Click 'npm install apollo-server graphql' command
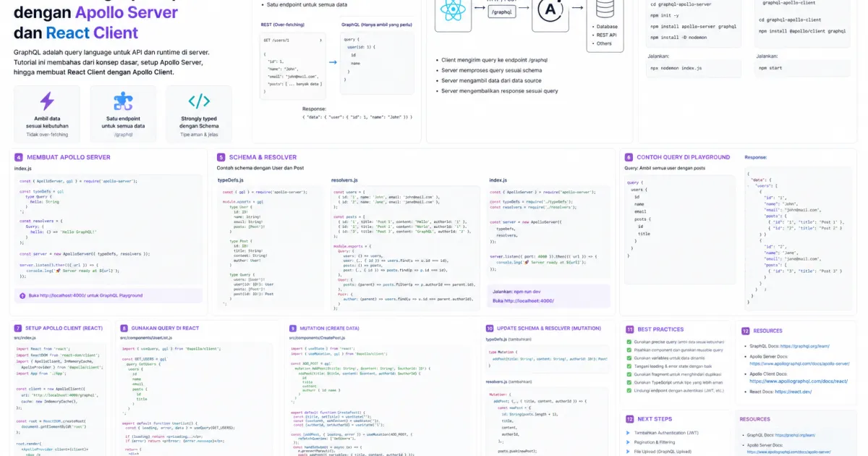This screenshot has width=868, height=456. (693, 27)
